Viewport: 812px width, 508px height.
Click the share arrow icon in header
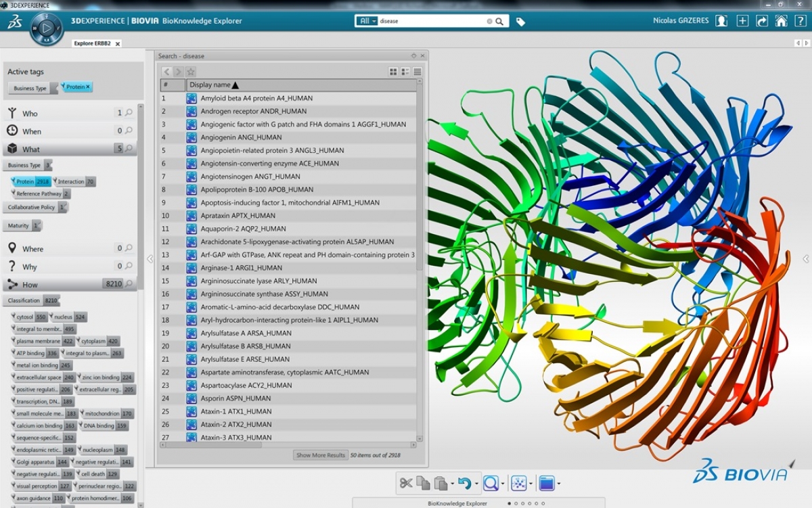click(761, 21)
